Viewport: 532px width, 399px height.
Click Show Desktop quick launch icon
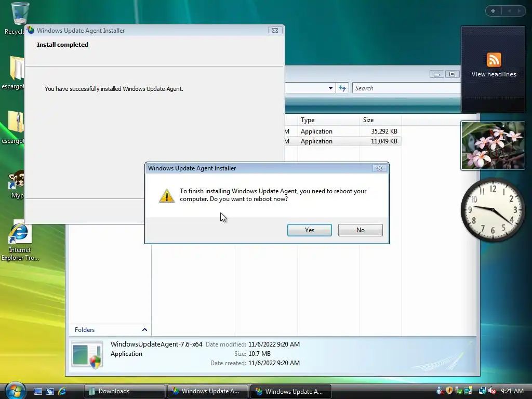[x=37, y=391]
